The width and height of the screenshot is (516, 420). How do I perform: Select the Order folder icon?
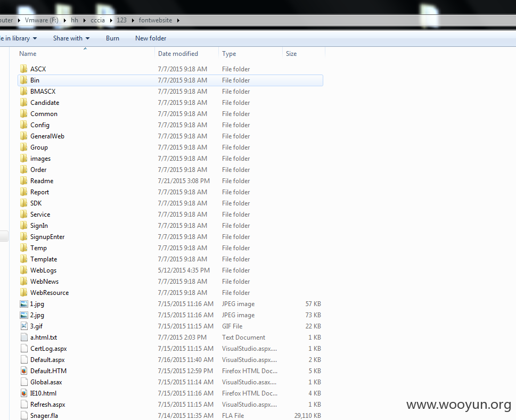tap(23, 169)
